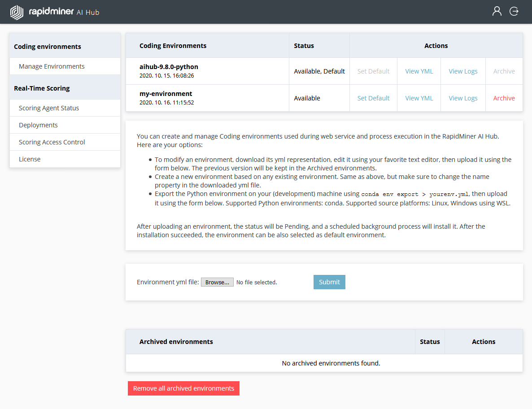
Task: Click Browse to choose yml file
Action: click(x=217, y=282)
